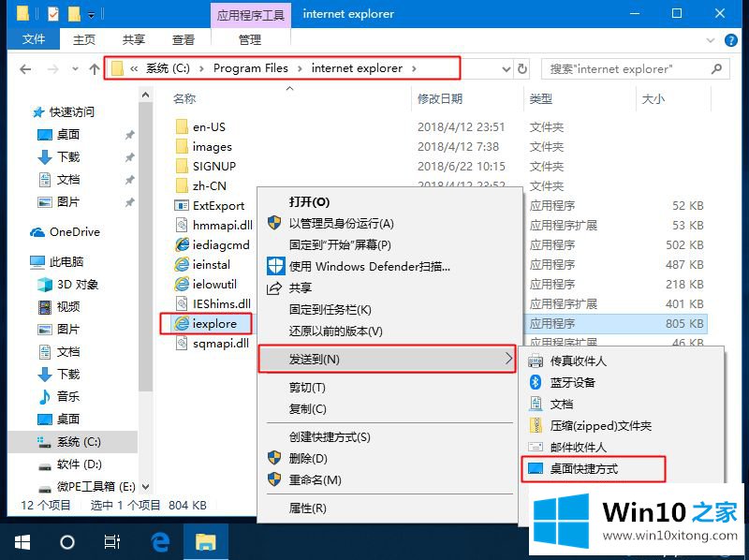Click 打开(O) in the context menu
Viewport: 749px width, 560px height.
coord(388,201)
